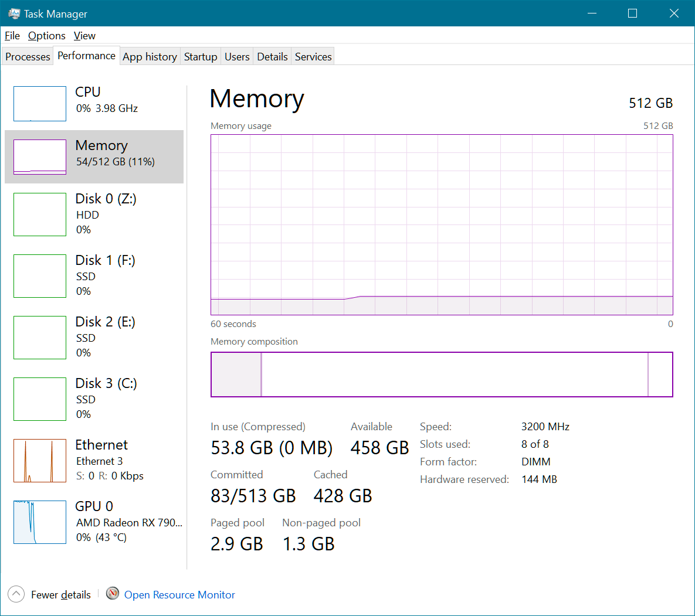Viewport: 695px width, 616px height.
Task: Select Disk 3 (C:) system drive graph
Action: pyautogui.click(x=39, y=399)
